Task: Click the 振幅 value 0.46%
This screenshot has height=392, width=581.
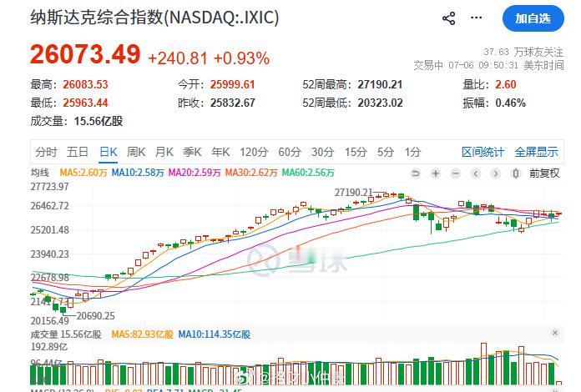Action: (511, 103)
